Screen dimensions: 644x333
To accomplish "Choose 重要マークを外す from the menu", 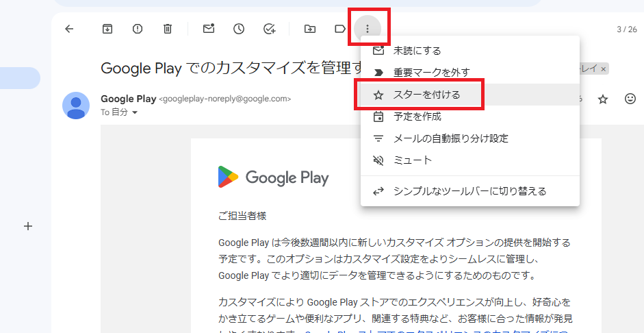I will 470,73.
